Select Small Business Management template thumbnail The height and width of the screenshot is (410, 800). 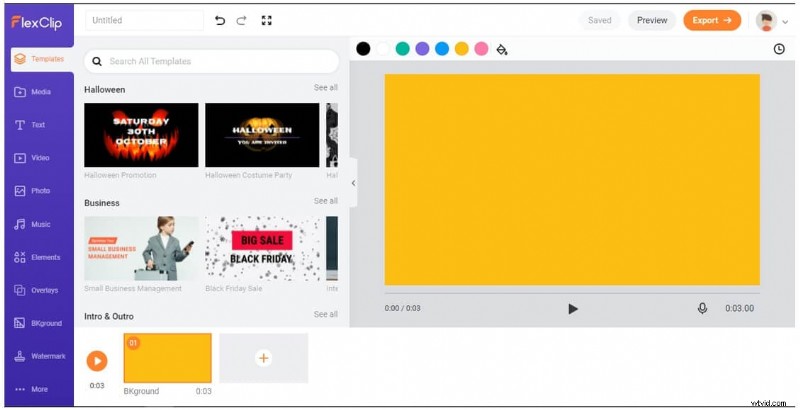pyautogui.click(x=141, y=248)
